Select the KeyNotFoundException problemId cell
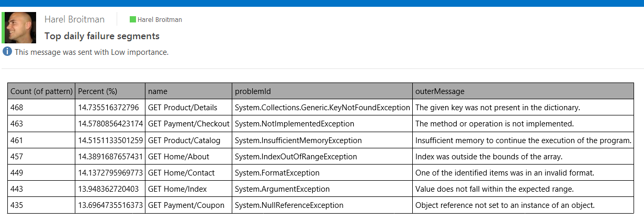This screenshot has width=644, height=222. tap(322, 108)
